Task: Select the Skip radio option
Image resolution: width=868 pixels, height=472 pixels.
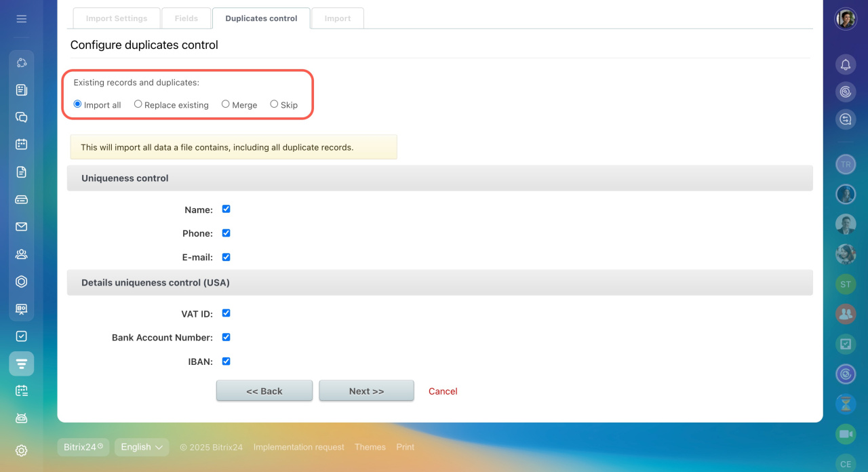Action: click(274, 104)
